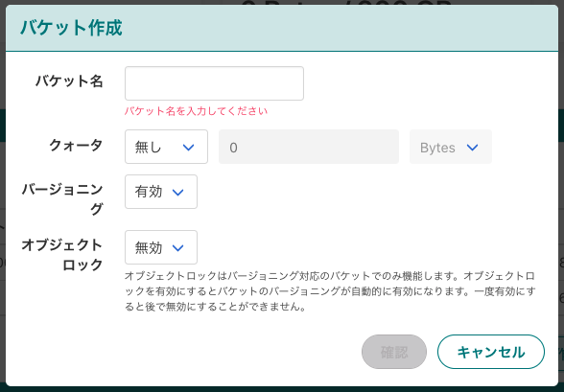Click the クォータ field label
This screenshot has width=564, height=392.
[x=76, y=145]
